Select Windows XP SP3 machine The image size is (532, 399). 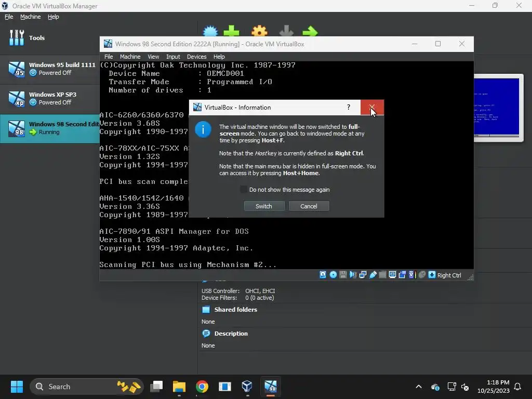[x=49, y=99]
